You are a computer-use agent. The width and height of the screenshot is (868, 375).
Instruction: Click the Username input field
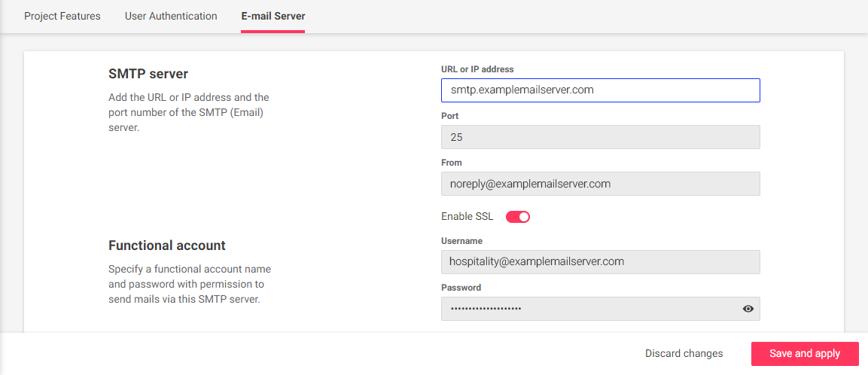[600, 261]
